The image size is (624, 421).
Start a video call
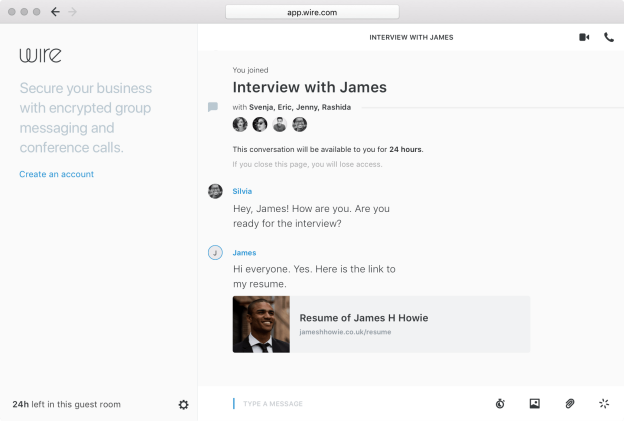(584, 37)
